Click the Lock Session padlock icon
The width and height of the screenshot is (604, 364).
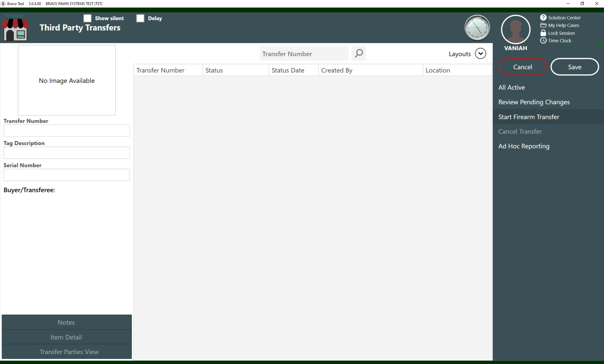click(x=543, y=33)
